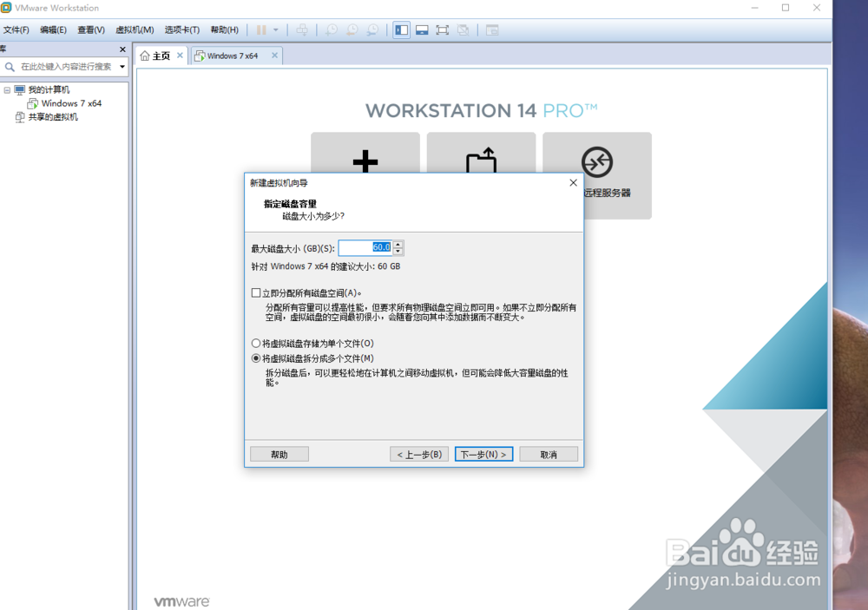Select 我的计算机 in the library tree

(49, 89)
